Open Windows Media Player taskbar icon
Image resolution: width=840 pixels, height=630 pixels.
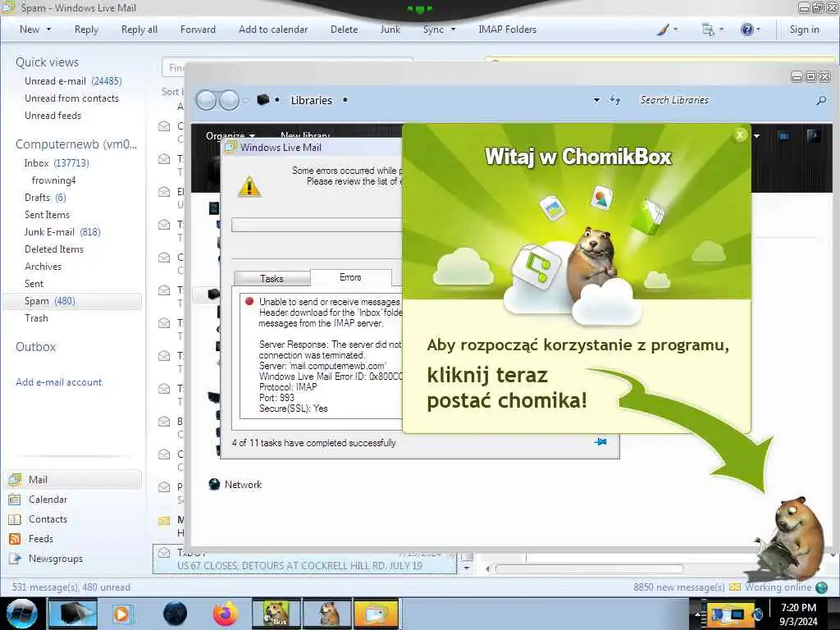coord(121,614)
